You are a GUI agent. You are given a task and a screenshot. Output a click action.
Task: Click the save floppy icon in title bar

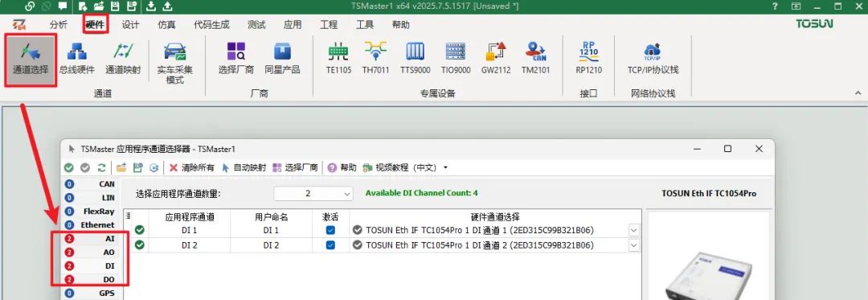coord(115,6)
